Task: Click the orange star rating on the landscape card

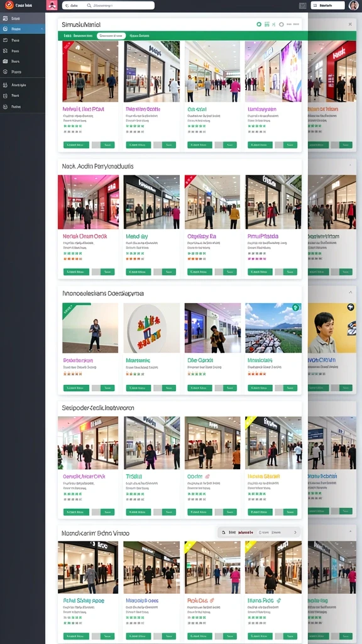Action: [x=256, y=374]
